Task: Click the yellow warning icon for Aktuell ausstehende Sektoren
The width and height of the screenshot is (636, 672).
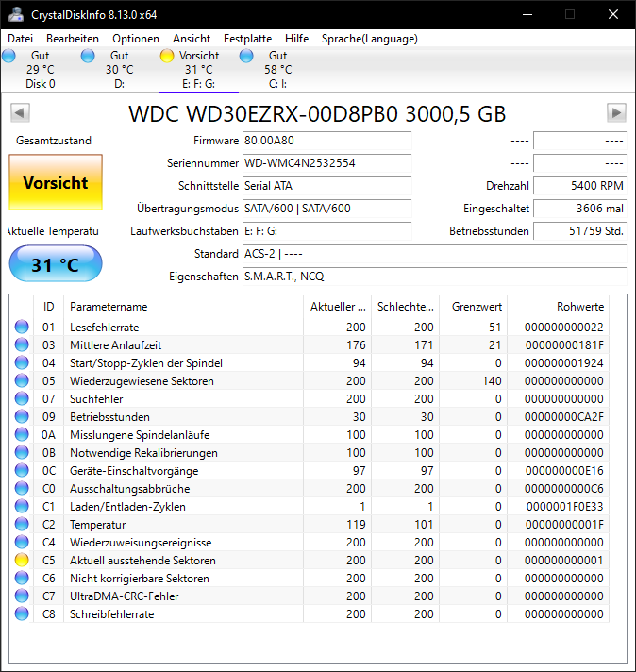Action: [x=22, y=561]
